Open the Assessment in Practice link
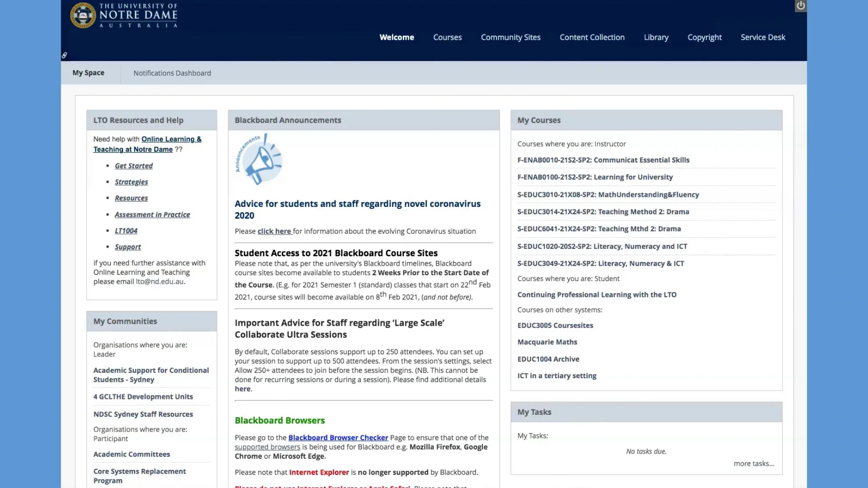This screenshot has height=488, width=868. pyautogui.click(x=152, y=215)
